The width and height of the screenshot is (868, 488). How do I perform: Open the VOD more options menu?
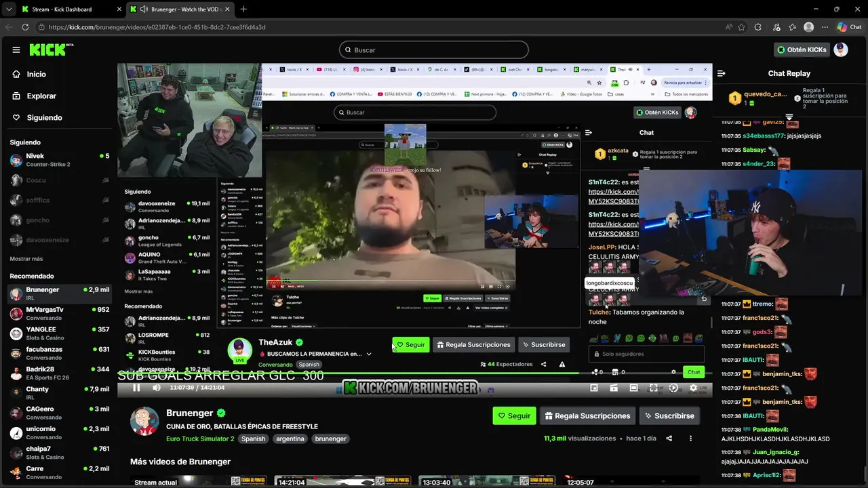pos(691,439)
